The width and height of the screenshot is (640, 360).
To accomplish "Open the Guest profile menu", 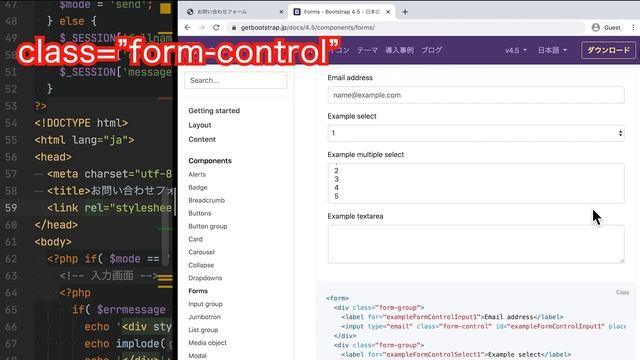I will tap(606, 27).
